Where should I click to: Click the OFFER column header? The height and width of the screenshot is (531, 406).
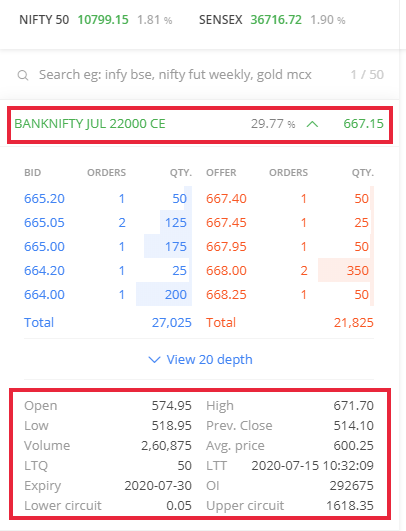(x=221, y=173)
